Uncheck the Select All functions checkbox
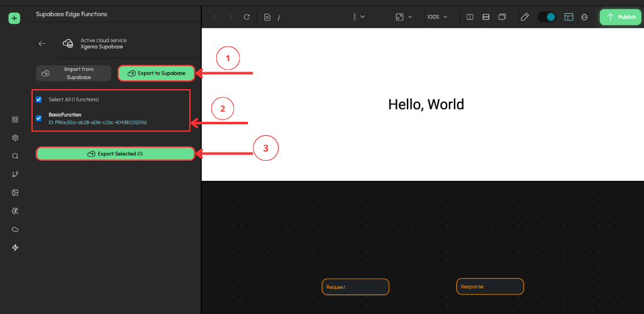Viewport: 644px width, 314px height. (39, 99)
